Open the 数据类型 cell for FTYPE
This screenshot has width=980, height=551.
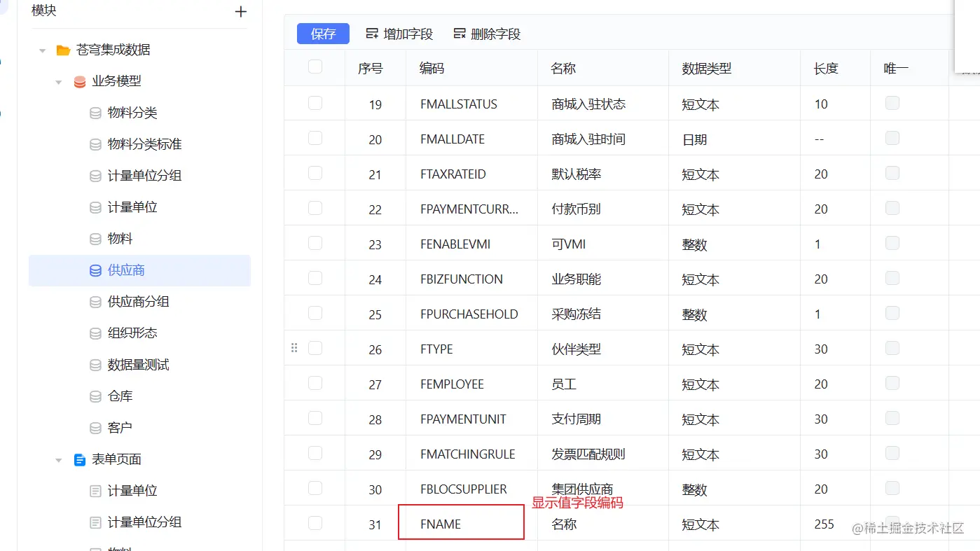[734, 349]
